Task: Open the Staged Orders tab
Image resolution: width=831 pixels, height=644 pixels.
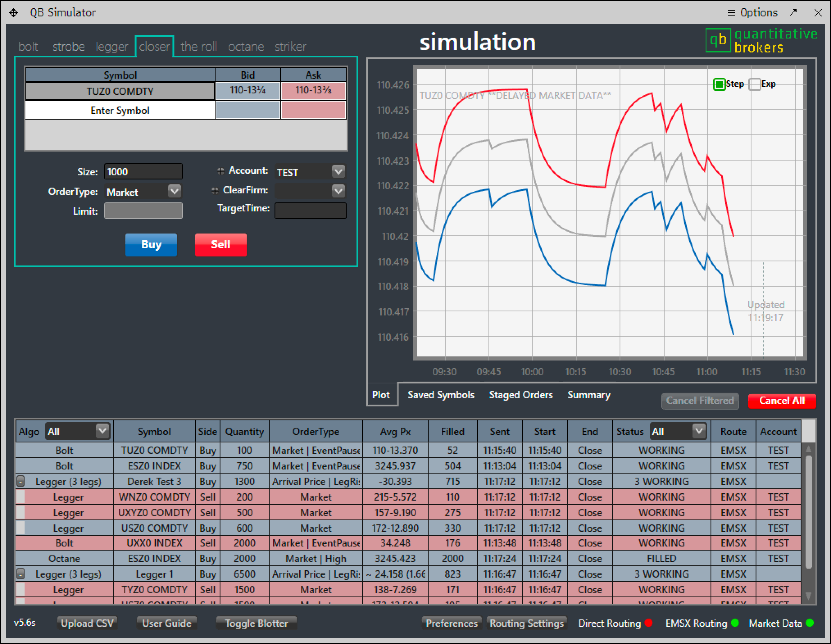Action: (x=521, y=395)
